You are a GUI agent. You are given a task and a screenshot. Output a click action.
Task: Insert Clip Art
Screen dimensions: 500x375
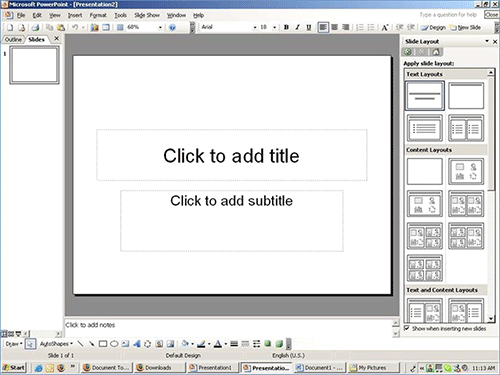(x=159, y=344)
